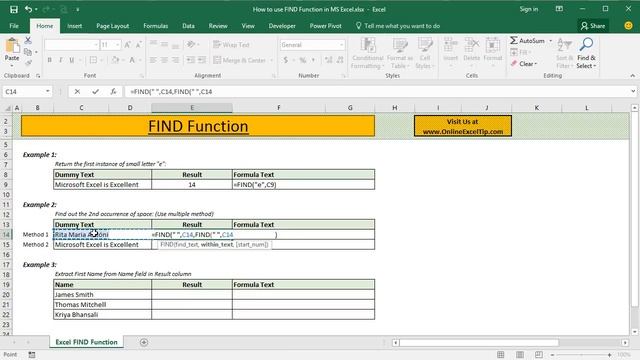This screenshot has height=360, width=640.
Task: Click the Font Color letter A icon
Action: pos(132,60)
